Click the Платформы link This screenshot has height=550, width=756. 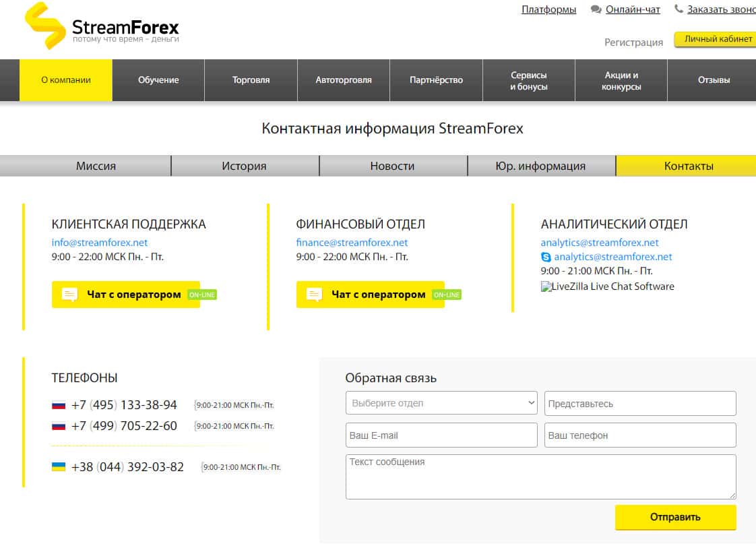tap(548, 9)
